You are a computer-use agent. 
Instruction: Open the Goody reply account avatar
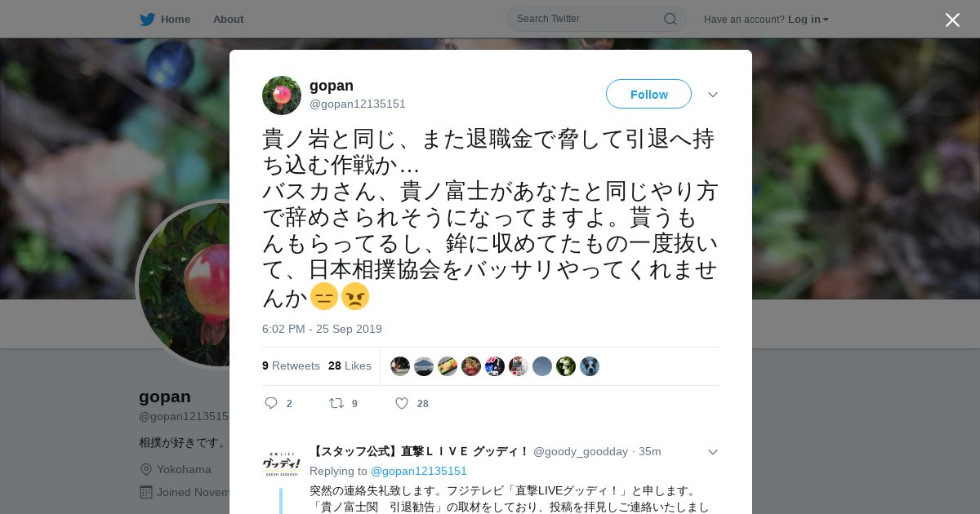coord(282,464)
